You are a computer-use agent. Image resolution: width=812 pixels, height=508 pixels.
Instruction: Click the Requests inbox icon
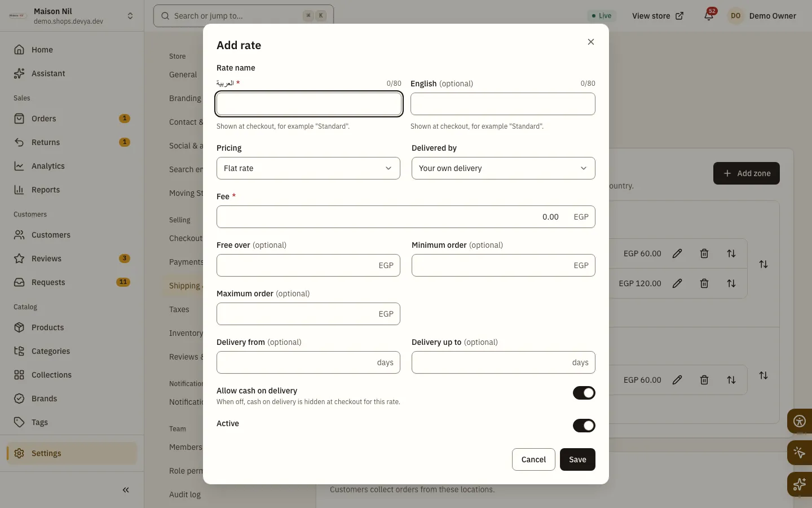tap(19, 282)
